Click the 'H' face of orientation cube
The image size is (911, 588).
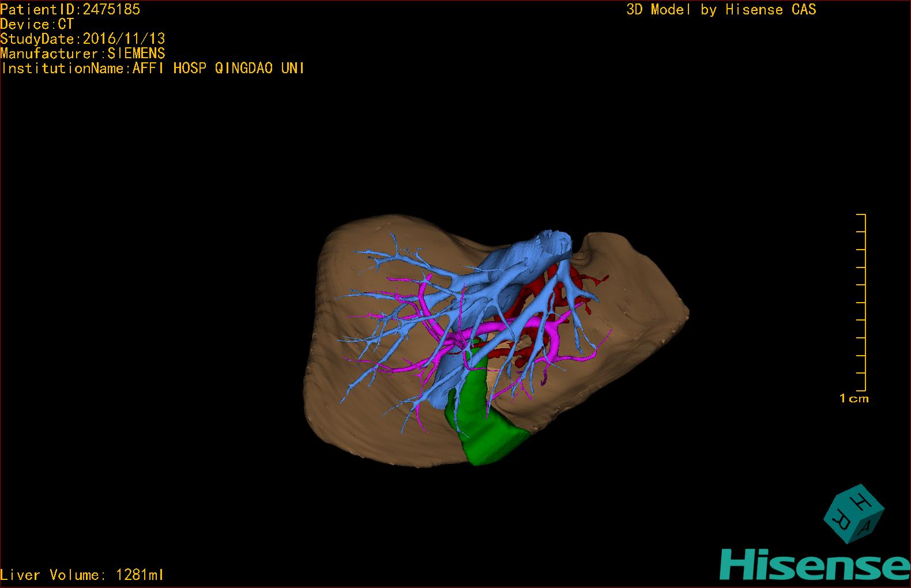tap(861, 500)
